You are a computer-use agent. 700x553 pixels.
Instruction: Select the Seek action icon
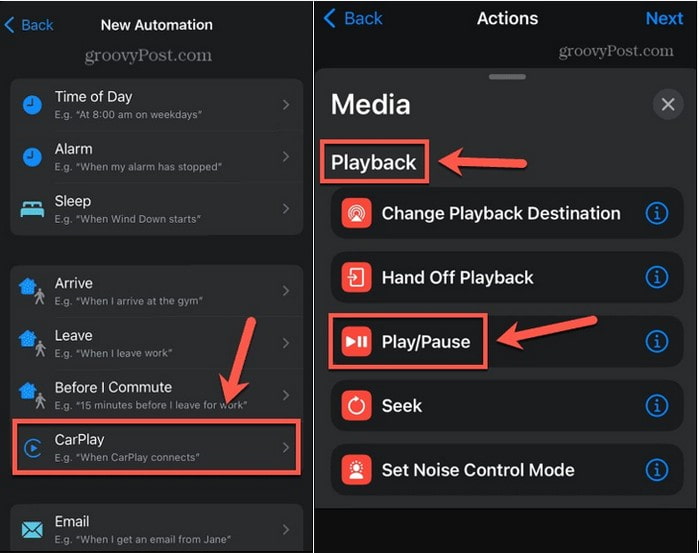point(355,406)
